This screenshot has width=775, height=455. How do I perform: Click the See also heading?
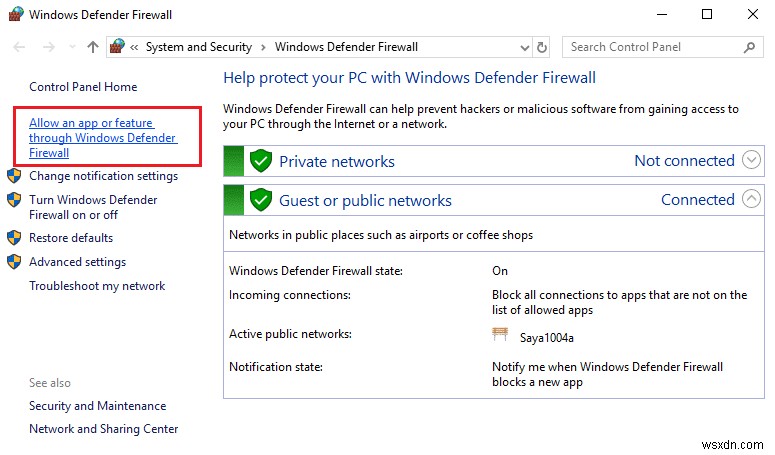tap(50, 383)
